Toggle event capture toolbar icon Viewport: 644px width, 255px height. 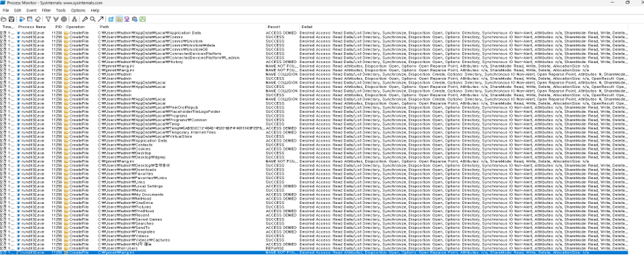click(21, 19)
